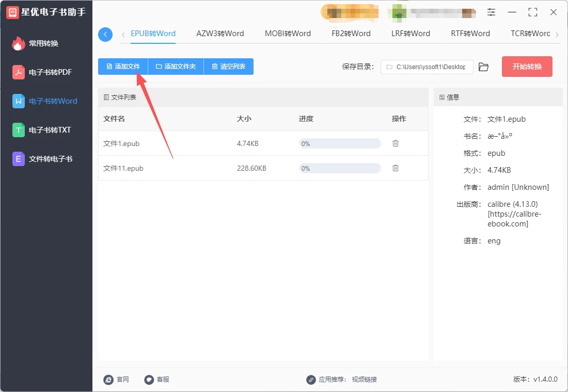Open 文件转电子书 in the sidebar
The width and height of the screenshot is (568, 392).
pyautogui.click(x=42, y=159)
